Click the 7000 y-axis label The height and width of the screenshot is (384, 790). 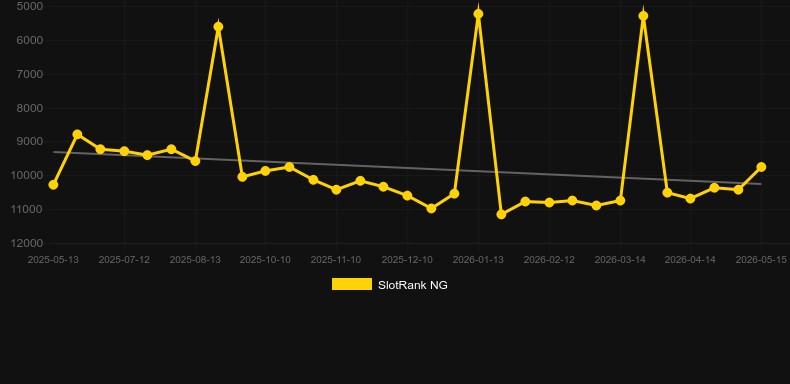[30, 74]
